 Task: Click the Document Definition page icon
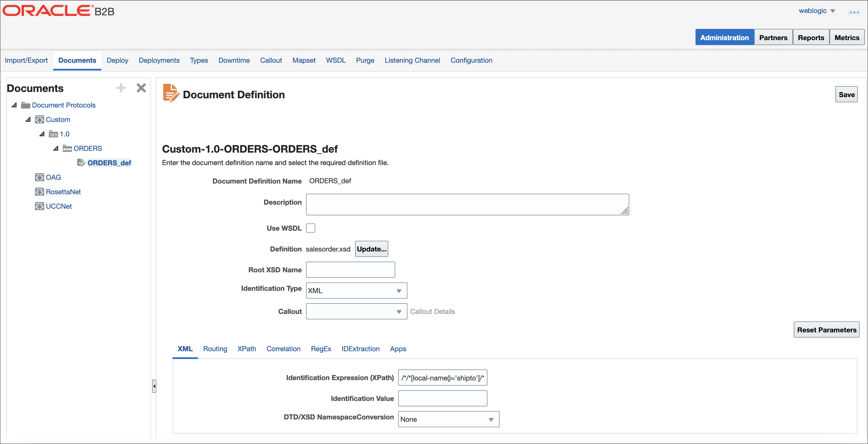click(x=171, y=93)
